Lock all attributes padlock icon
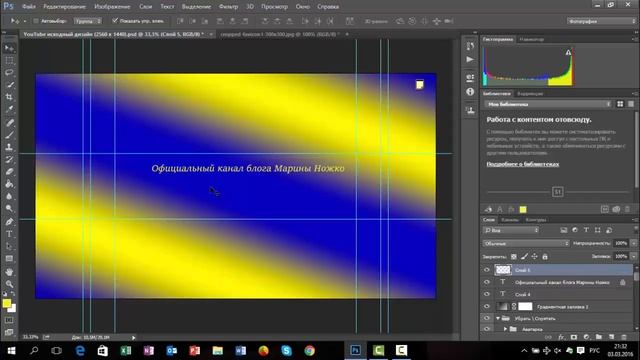The image size is (640, 360). click(544, 257)
